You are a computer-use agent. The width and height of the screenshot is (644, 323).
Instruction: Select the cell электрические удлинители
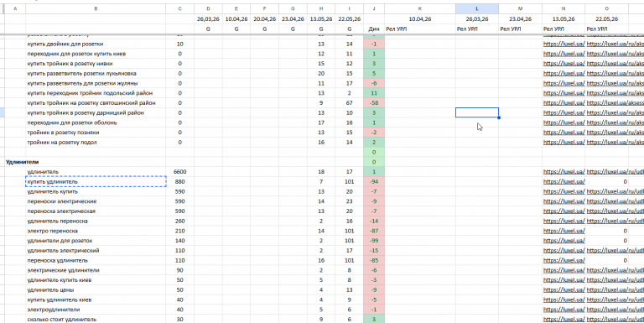pos(96,270)
